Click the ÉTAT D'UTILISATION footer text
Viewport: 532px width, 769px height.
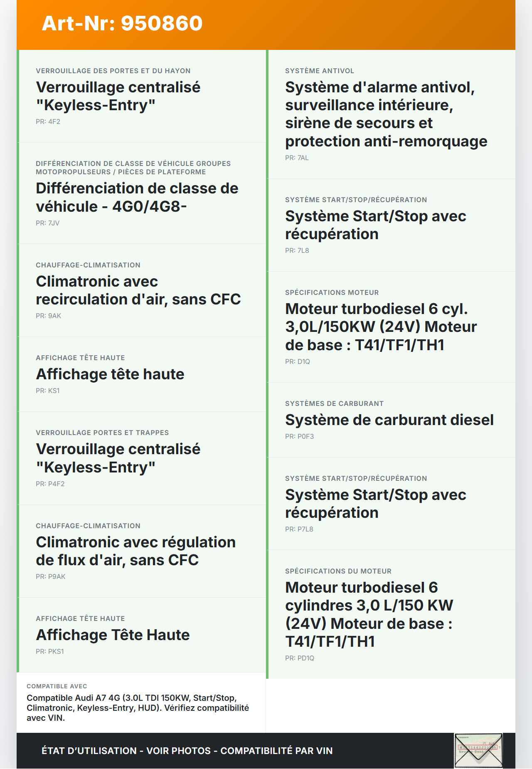(187, 751)
